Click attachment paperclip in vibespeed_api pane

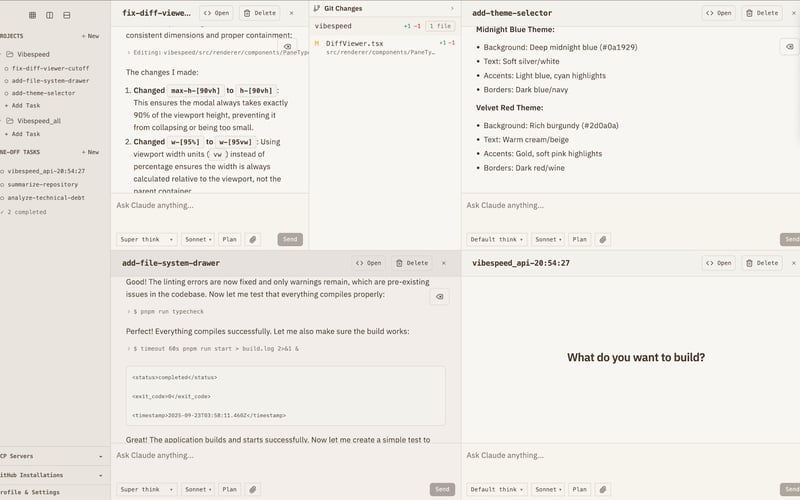(603, 489)
